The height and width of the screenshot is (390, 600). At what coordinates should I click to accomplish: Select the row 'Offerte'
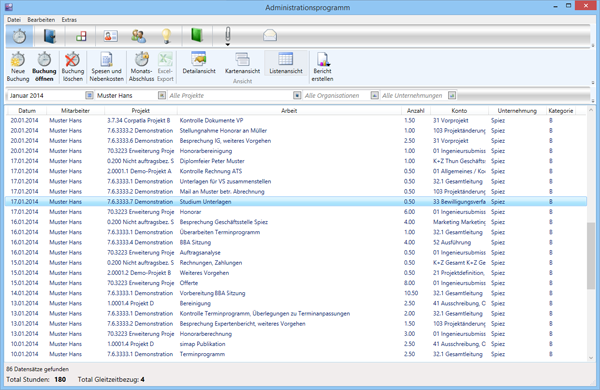point(296,283)
